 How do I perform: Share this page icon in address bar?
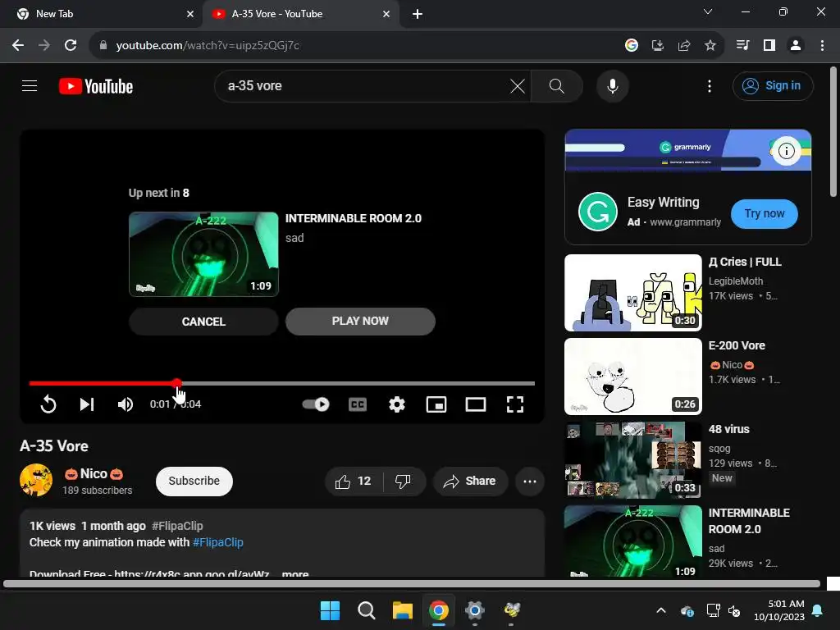[x=683, y=45]
